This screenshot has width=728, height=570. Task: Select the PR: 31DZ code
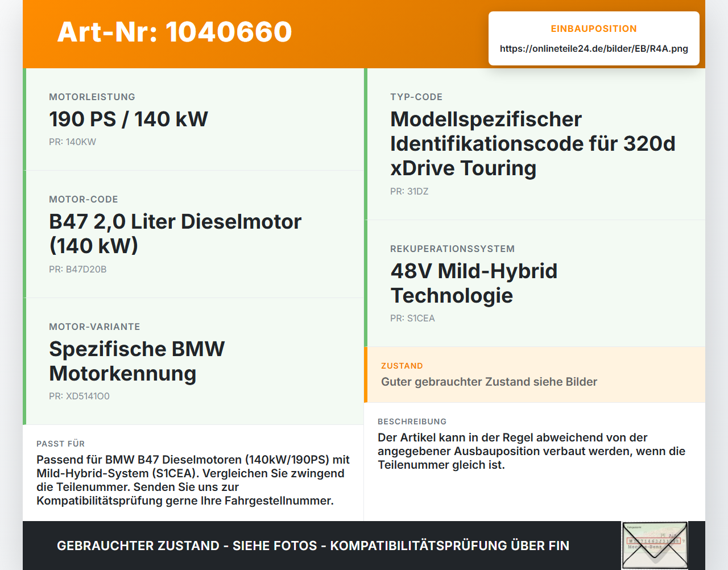(409, 191)
